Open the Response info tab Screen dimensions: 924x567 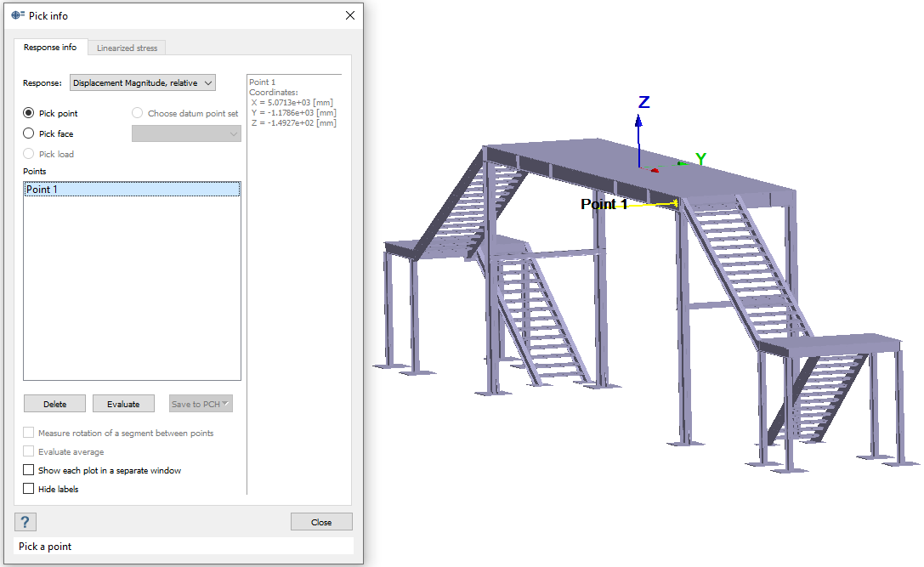pos(50,48)
